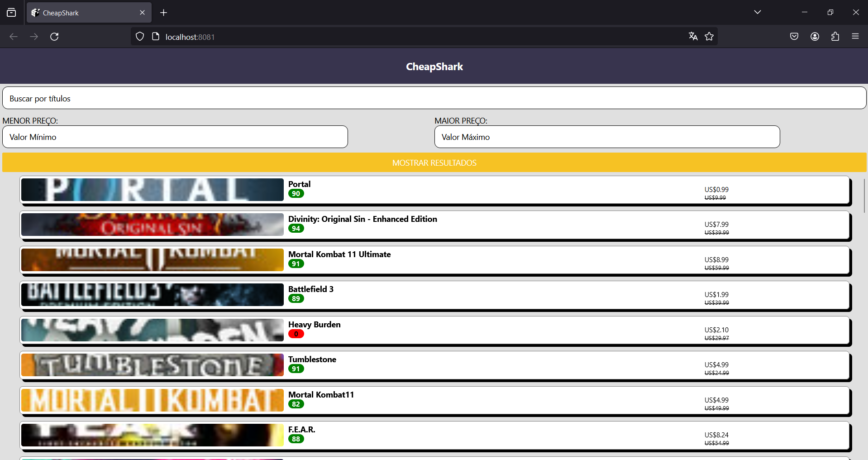Click the Divinity Original Sin banner image
The width and height of the screenshot is (868, 460).
pos(153,225)
